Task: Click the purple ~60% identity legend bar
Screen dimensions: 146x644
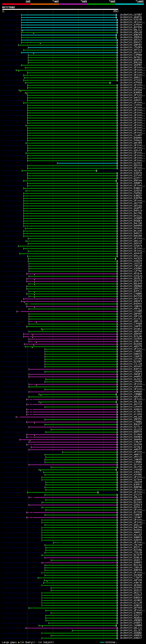Action: pos(73,4)
